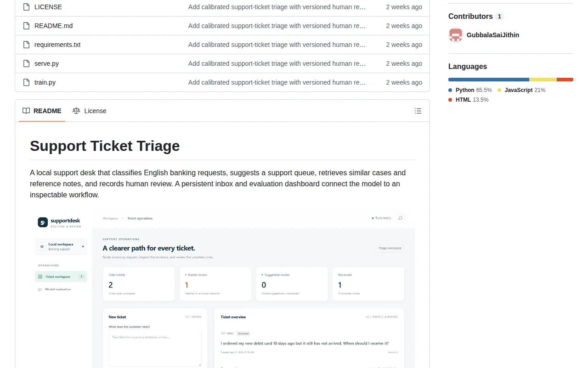Select the file icon next to train.py
The width and height of the screenshot is (588, 368).
click(27, 82)
